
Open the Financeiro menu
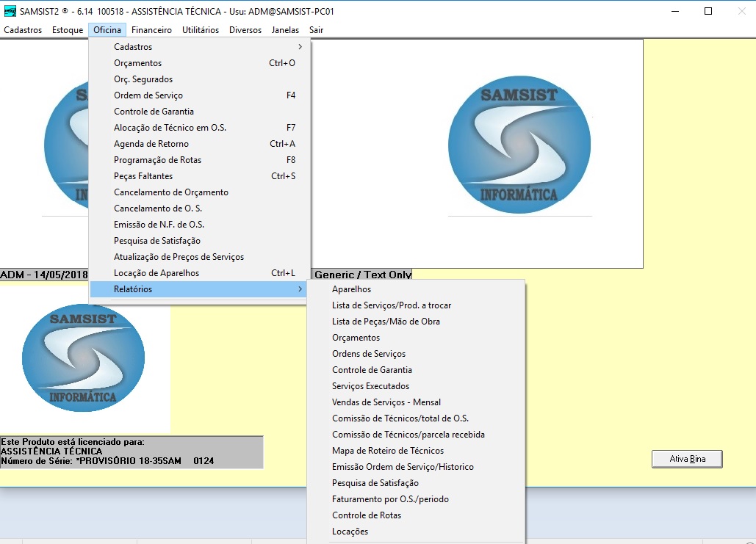[151, 30]
